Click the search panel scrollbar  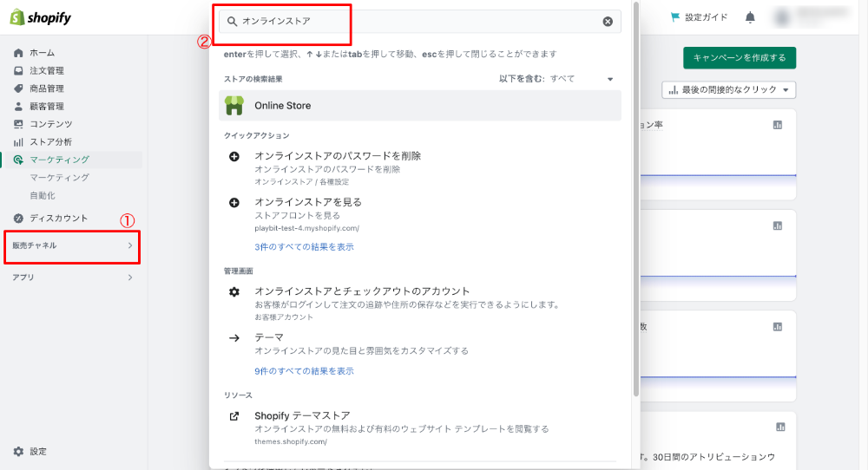(x=636, y=199)
